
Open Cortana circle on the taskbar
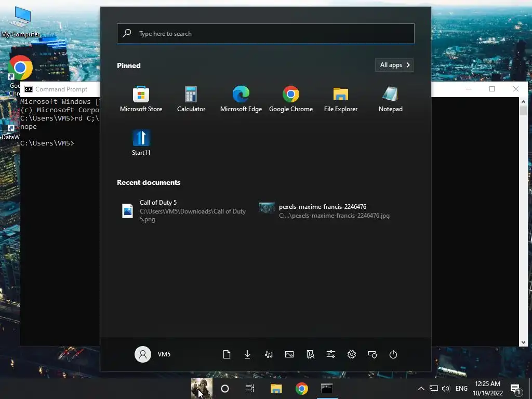[225, 389]
